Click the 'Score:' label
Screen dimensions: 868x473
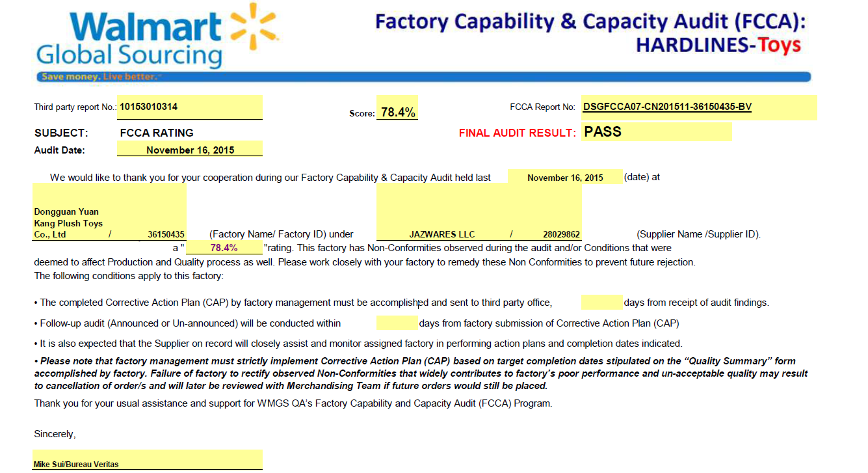coord(362,113)
